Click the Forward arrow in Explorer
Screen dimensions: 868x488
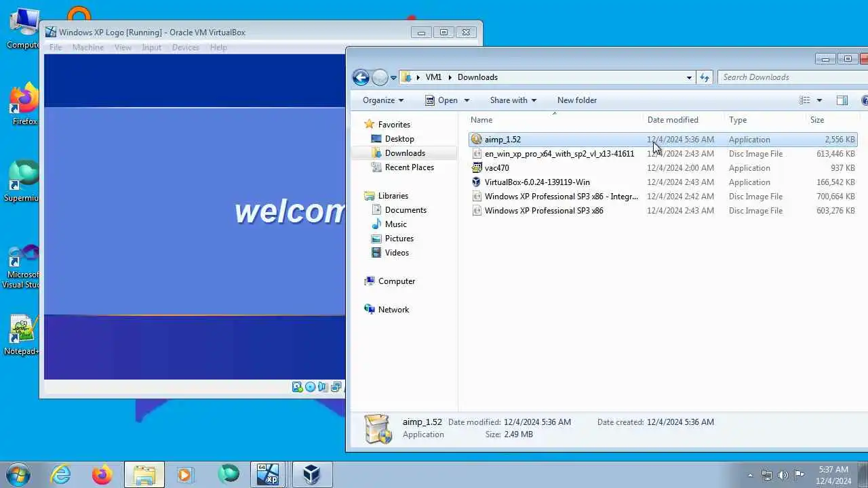[x=380, y=77]
